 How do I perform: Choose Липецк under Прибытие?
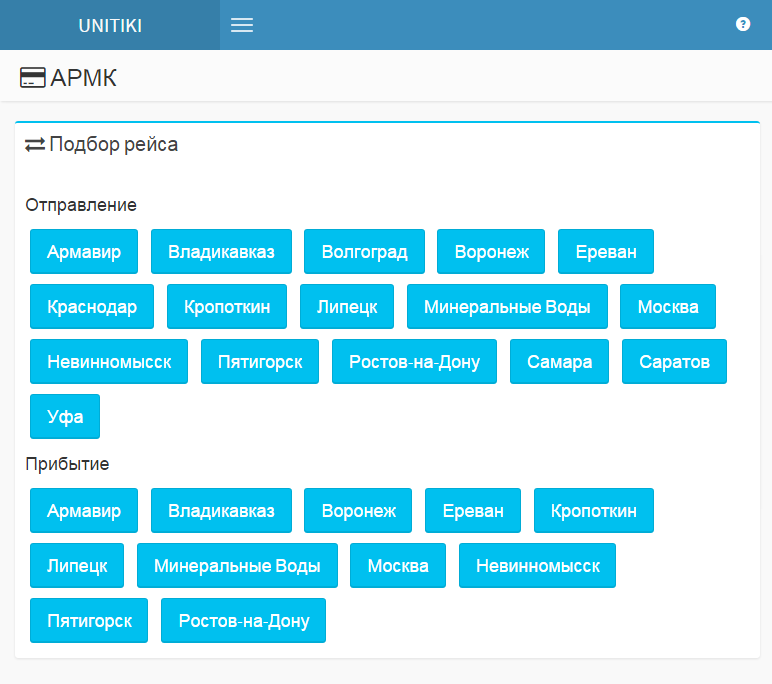click(x=77, y=565)
